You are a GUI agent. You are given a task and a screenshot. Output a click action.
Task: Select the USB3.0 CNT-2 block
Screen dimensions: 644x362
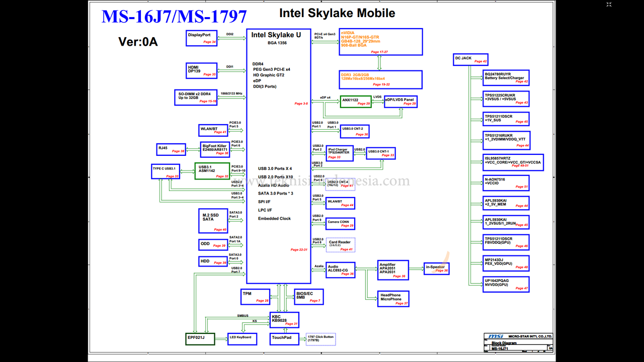pyautogui.click(x=355, y=131)
